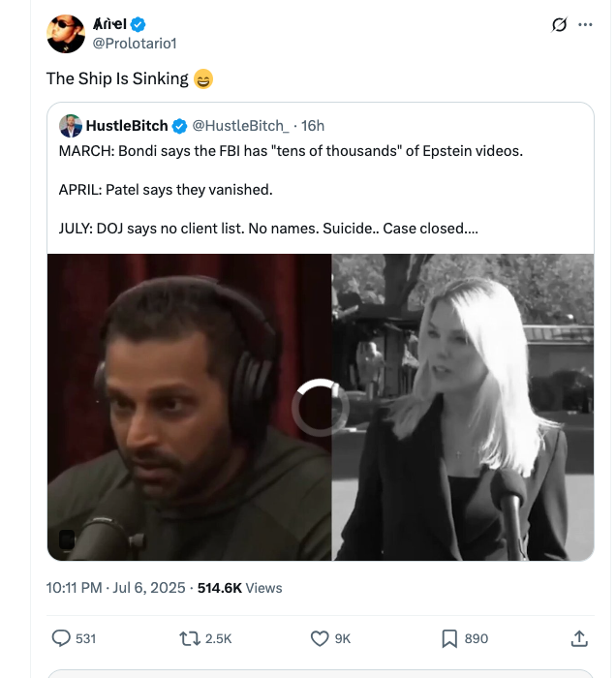Click the 16h timestamp on quoted post
The height and width of the screenshot is (678, 616).
coord(313,126)
